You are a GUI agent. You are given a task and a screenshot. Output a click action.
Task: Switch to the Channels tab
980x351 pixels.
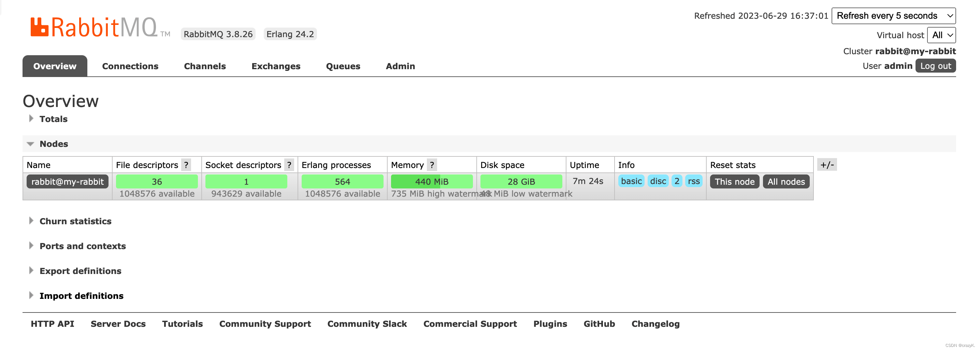click(205, 66)
